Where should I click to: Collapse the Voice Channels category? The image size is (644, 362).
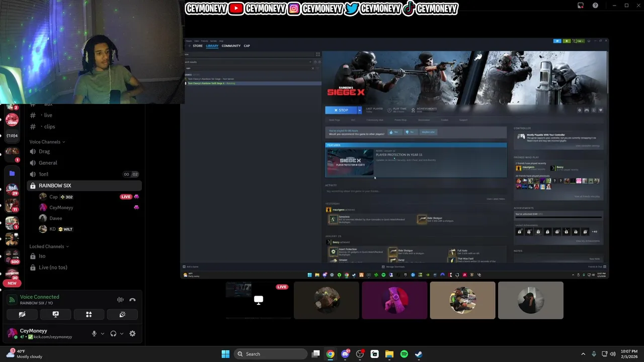pos(47,142)
